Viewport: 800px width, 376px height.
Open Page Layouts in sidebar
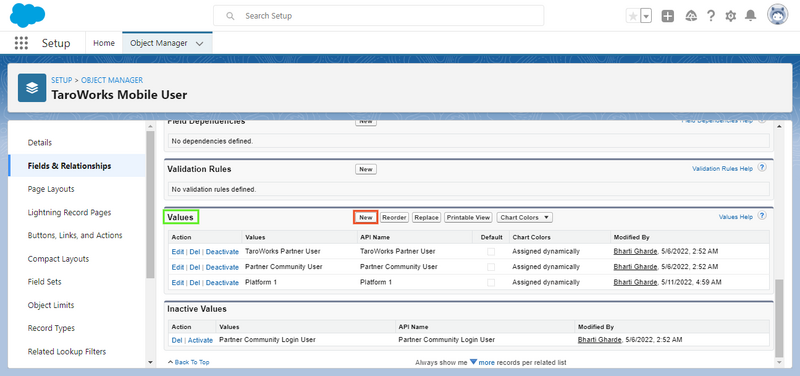[51, 189]
